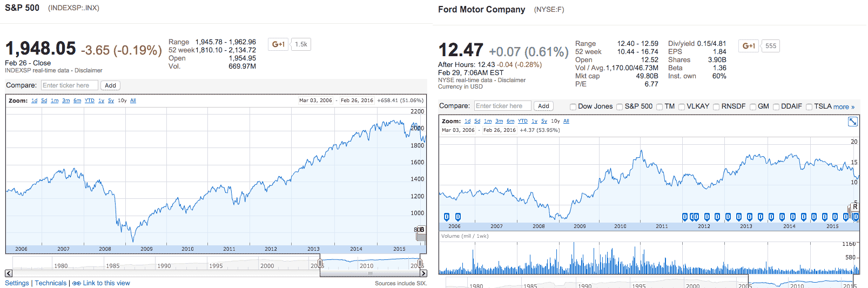Expand the Ford chart with the fullscreen icon
The image size is (868, 288).
[x=852, y=122]
